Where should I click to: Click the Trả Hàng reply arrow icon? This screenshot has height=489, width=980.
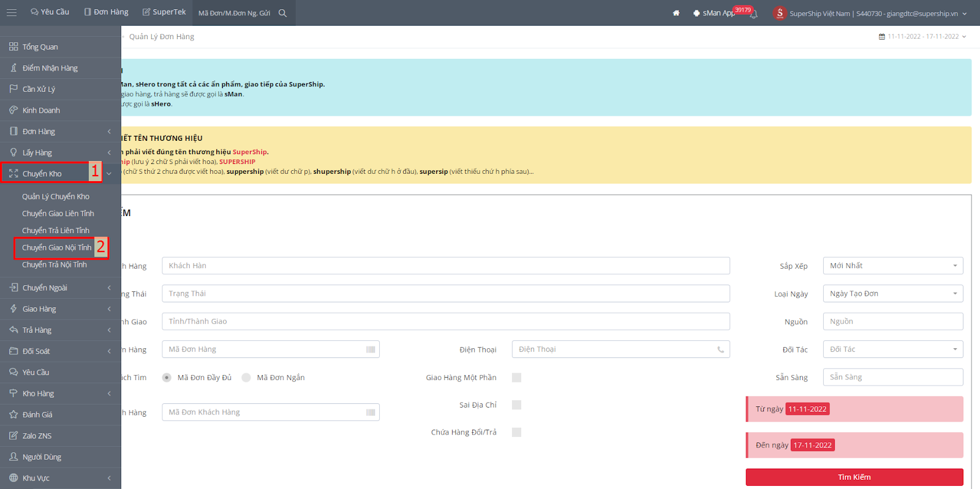coord(13,330)
